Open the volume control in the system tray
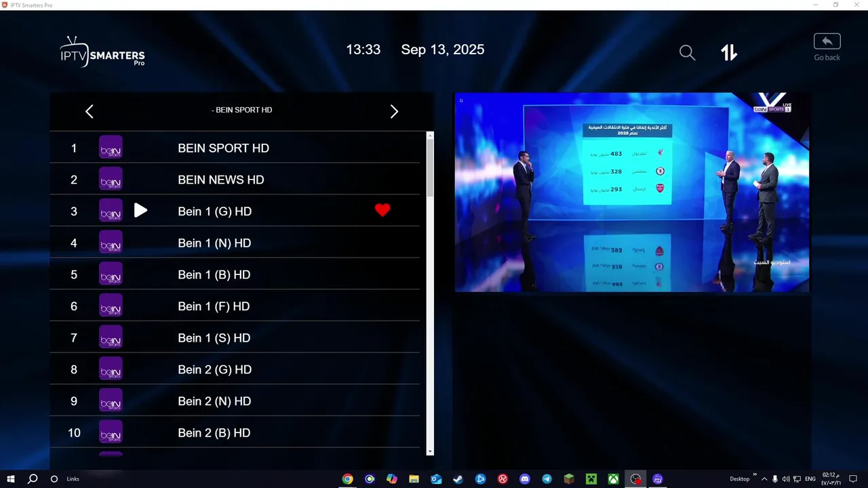The image size is (868, 488). tap(786, 479)
